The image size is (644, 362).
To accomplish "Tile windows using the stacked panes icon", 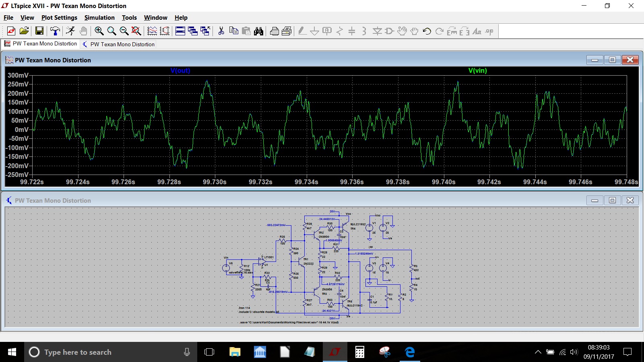I will click(x=180, y=31).
